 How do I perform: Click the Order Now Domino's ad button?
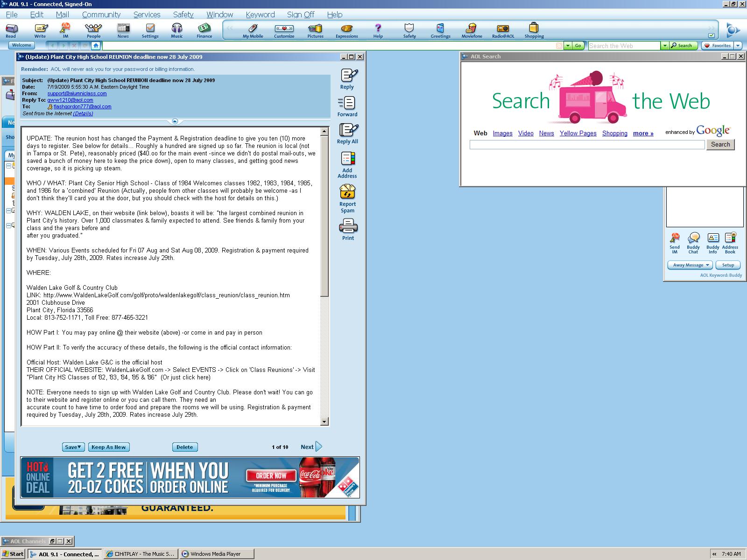(271, 476)
